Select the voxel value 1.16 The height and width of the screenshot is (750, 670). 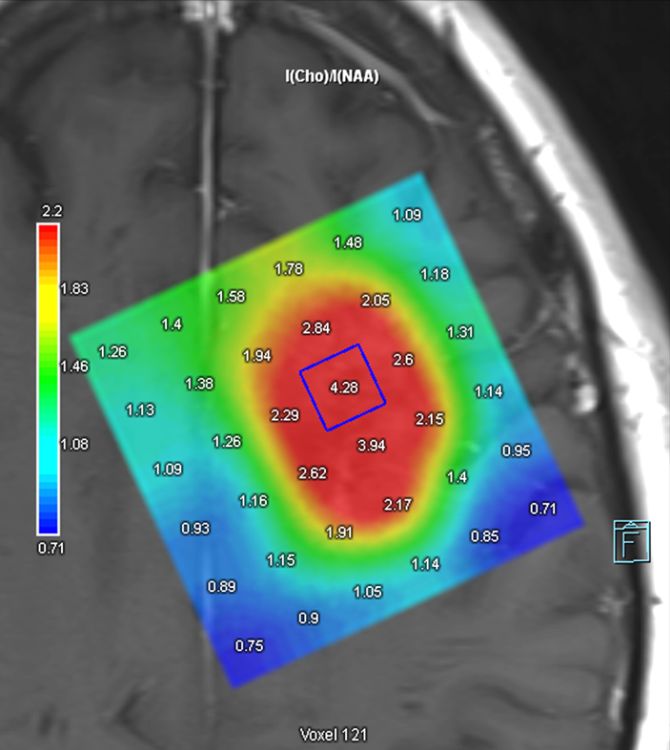pyautogui.click(x=253, y=501)
